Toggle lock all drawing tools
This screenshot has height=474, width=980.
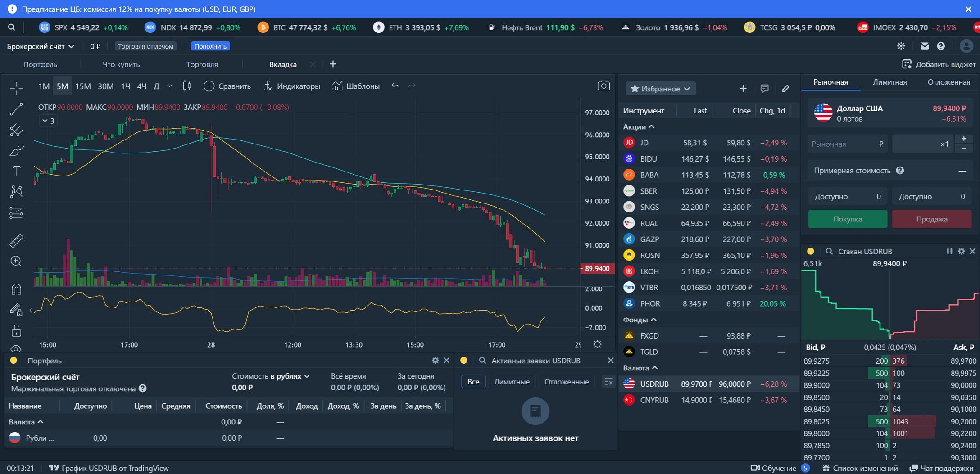(x=16, y=331)
